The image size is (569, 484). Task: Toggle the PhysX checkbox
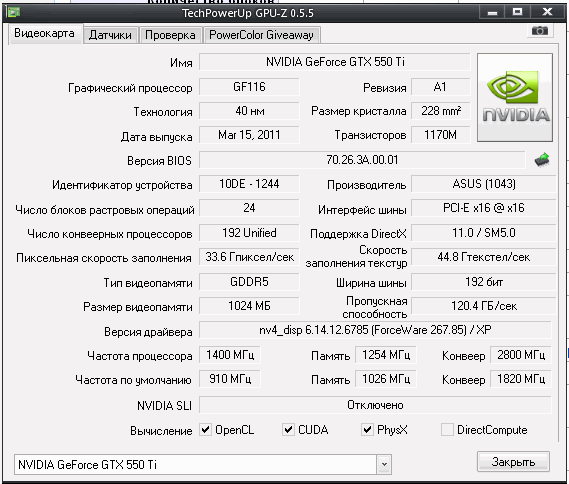tap(367, 430)
